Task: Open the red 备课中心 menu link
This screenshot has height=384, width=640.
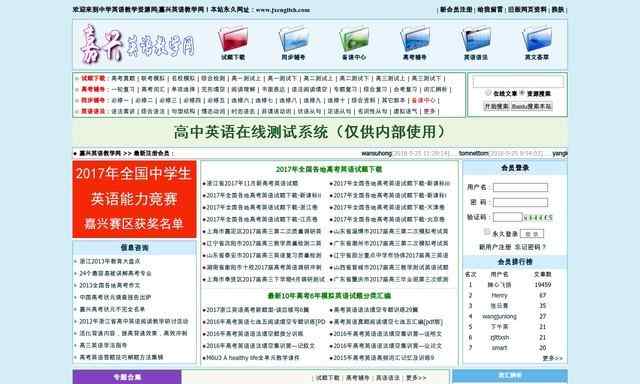Action: (x=423, y=100)
